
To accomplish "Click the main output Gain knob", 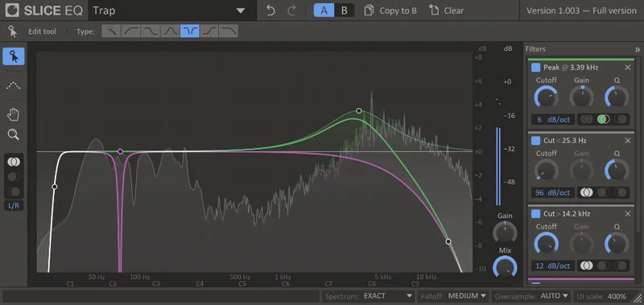I will tap(505, 232).
